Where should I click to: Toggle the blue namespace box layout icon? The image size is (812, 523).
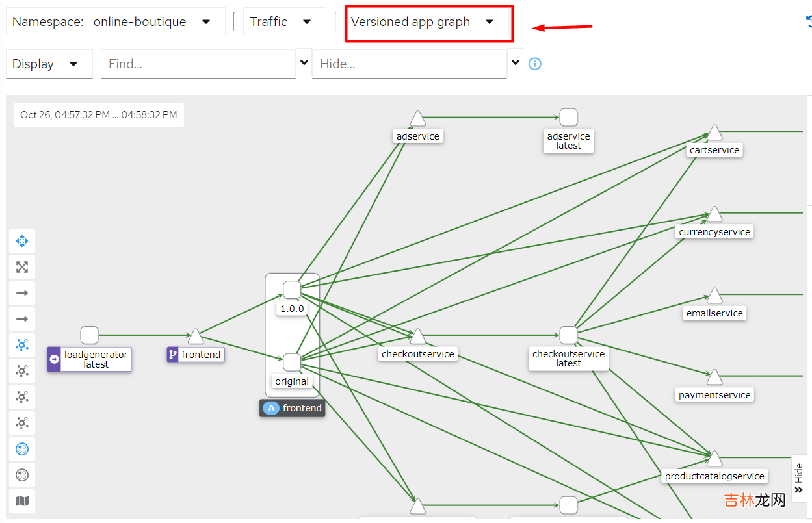(x=22, y=449)
